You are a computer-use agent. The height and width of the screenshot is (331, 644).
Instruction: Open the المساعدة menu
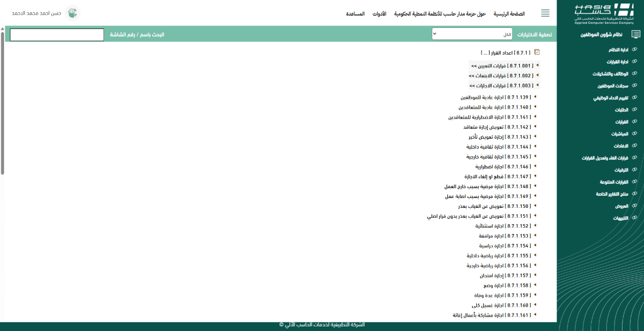[355, 13]
